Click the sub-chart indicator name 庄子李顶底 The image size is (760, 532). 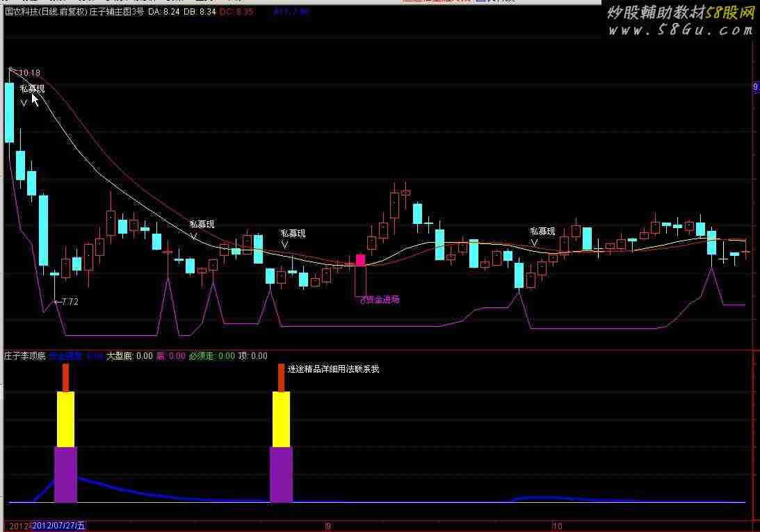(25, 356)
